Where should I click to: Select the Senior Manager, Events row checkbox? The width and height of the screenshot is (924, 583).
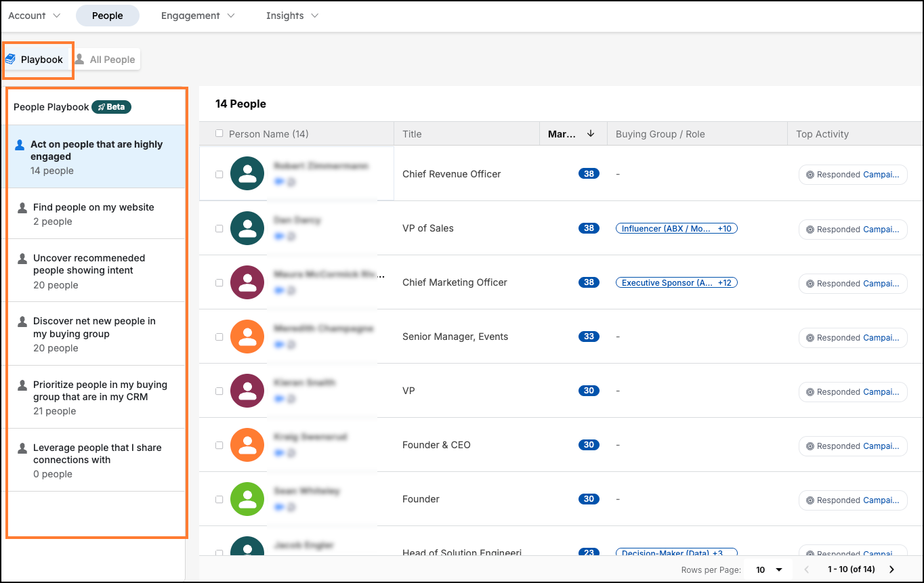pyautogui.click(x=219, y=337)
